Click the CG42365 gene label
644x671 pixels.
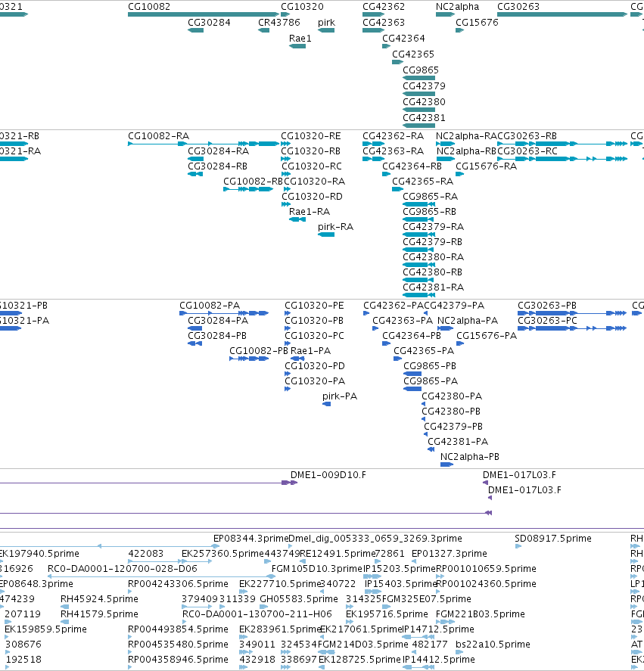[x=413, y=54]
